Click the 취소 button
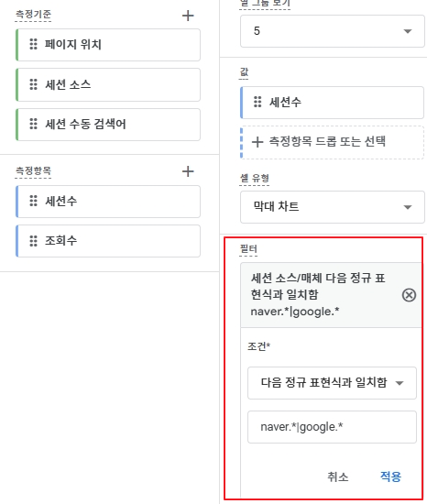The width and height of the screenshot is (427, 504). 338,477
